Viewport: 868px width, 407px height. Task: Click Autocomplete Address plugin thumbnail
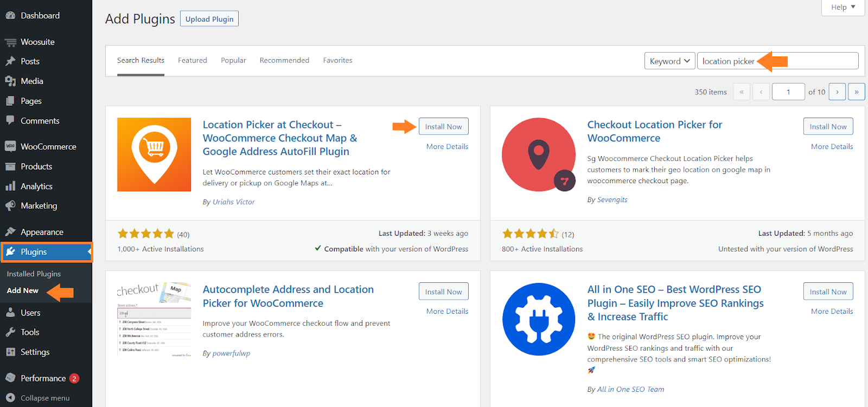point(154,319)
